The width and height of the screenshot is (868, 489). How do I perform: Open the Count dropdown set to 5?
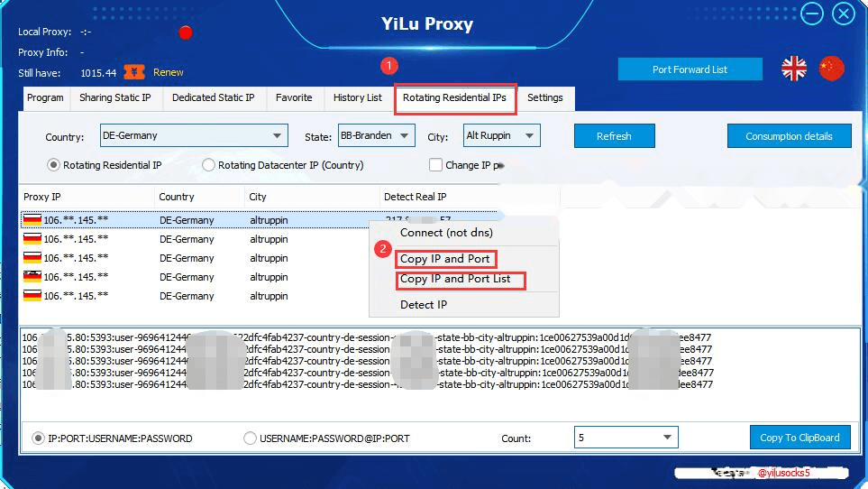click(626, 438)
